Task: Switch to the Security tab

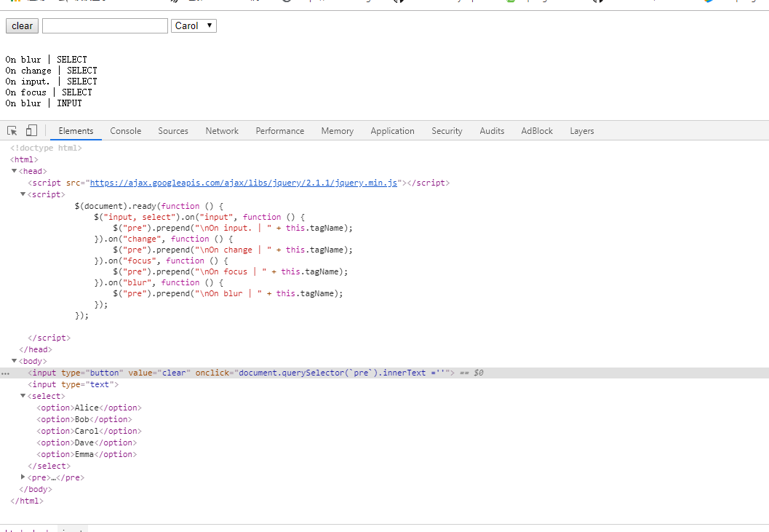Action: [x=447, y=131]
